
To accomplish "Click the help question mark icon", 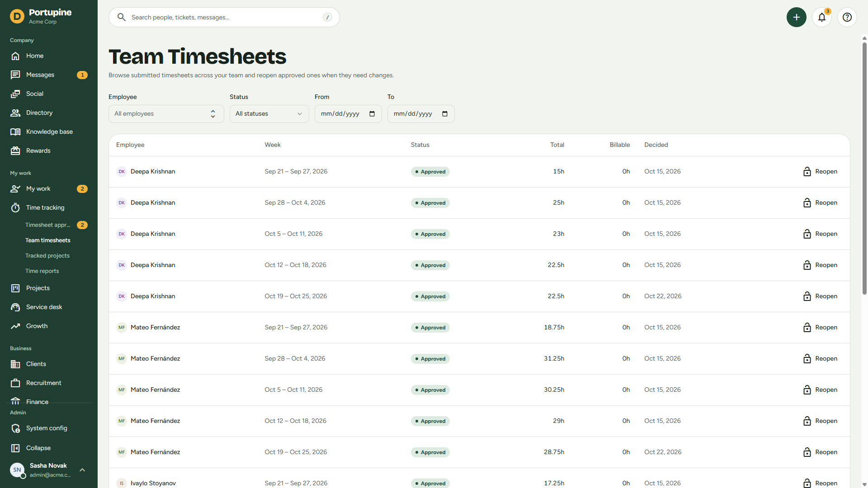I will [847, 17].
